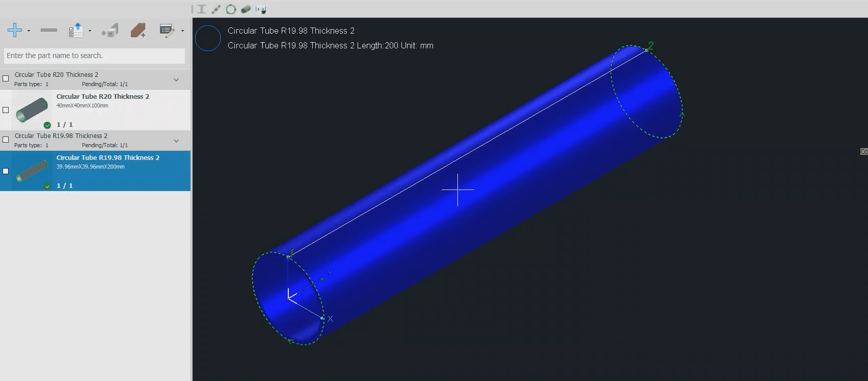Check the 40mmX40mmX100mm part checkbox
Image resolution: width=868 pixels, height=381 pixels.
(x=6, y=110)
